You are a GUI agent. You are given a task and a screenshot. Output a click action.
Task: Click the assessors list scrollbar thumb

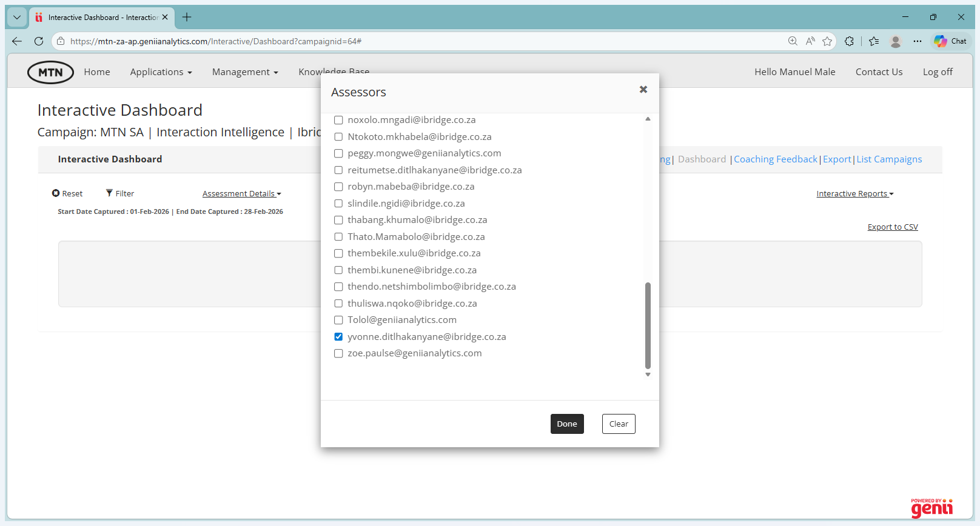coord(648,325)
